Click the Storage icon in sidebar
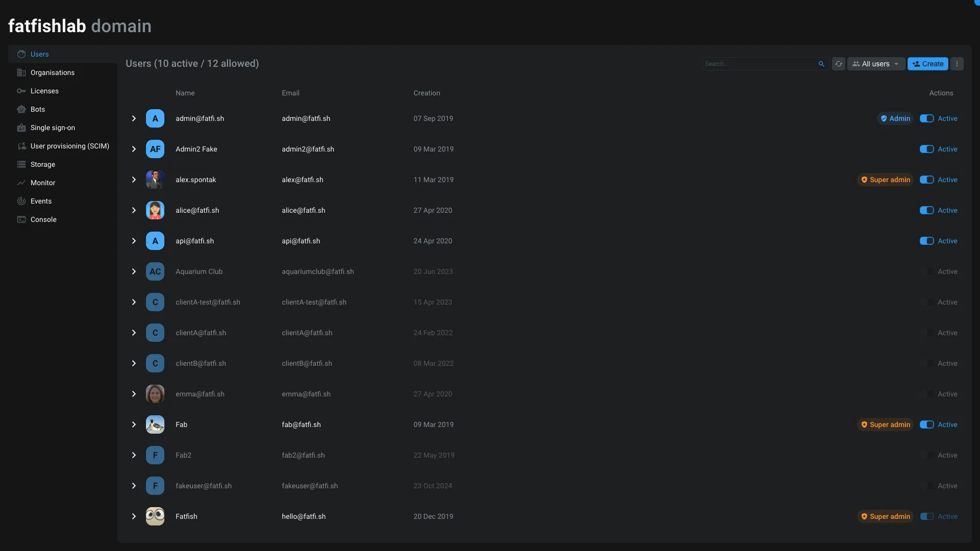 click(x=21, y=164)
